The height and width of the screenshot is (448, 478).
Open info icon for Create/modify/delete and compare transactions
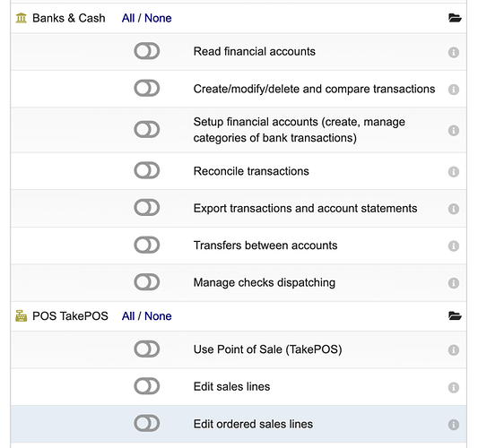point(454,90)
